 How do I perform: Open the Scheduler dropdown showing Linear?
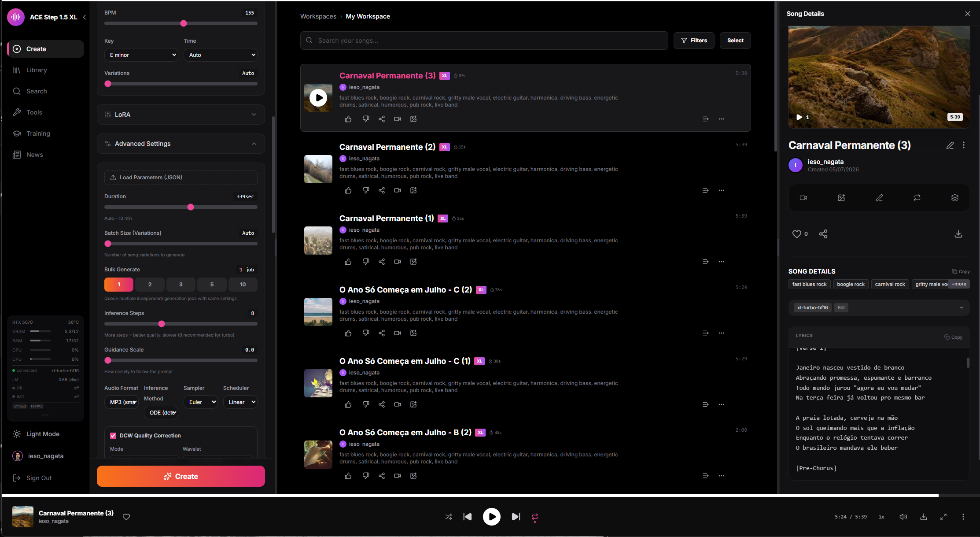[240, 402]
